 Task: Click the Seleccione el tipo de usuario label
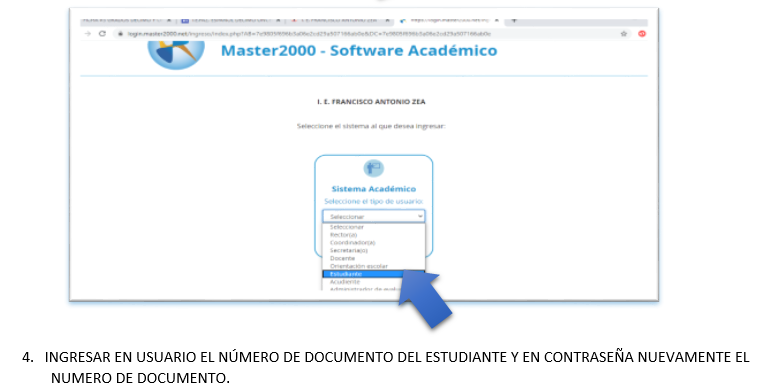point(374,202)
